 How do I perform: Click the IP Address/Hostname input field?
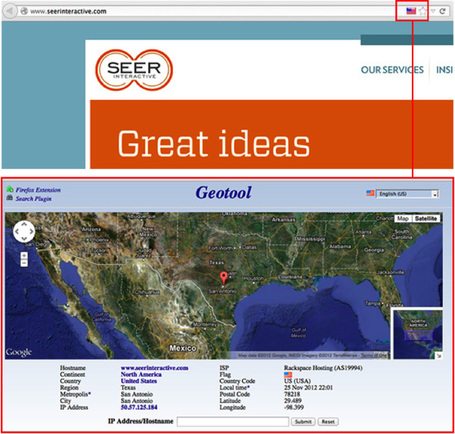coord(233,422)
